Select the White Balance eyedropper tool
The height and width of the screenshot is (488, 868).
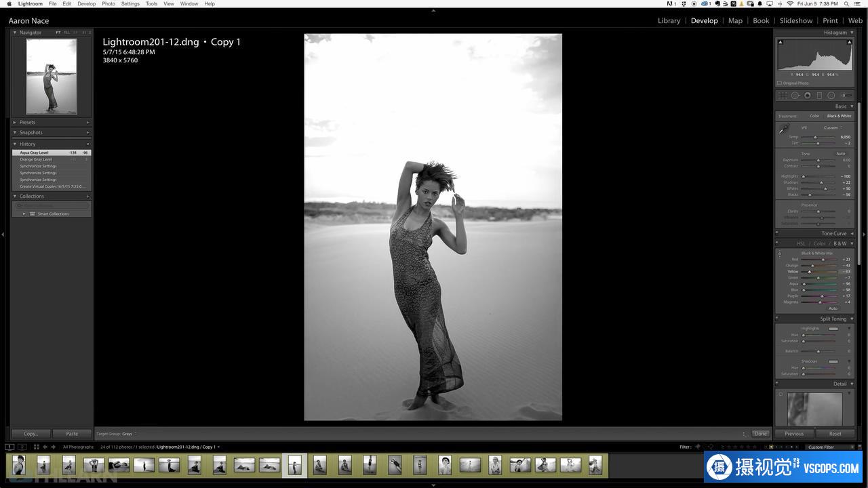coord(784,129)
